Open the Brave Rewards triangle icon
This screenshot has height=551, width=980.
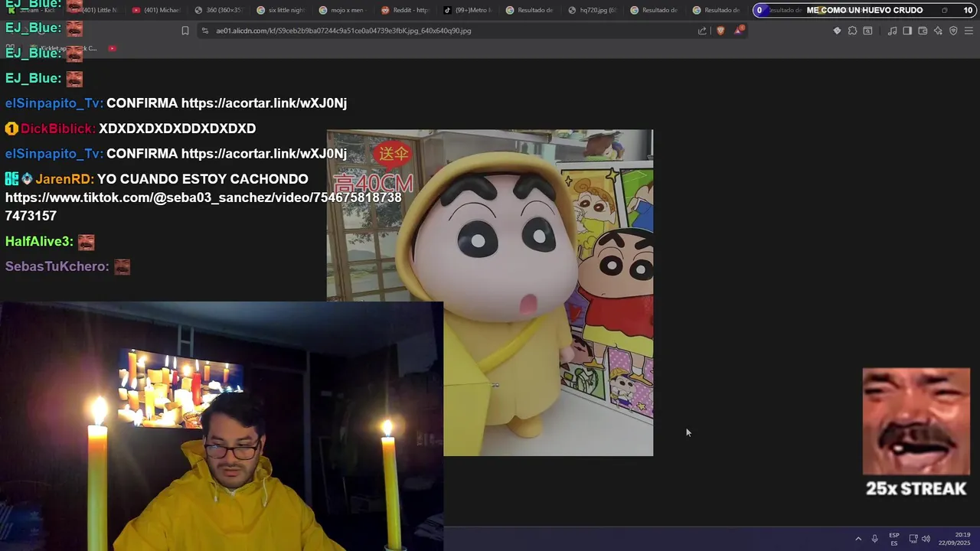coord(739,31)
